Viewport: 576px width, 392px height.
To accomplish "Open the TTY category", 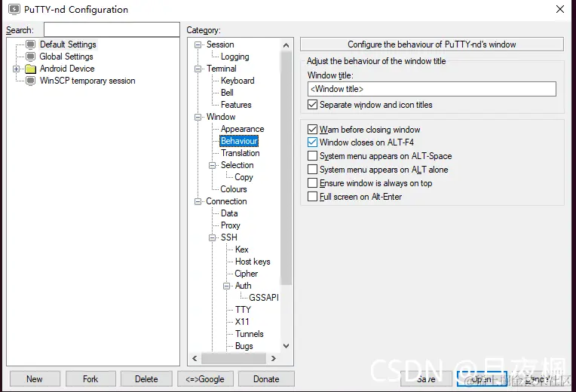I will point(243,310).
